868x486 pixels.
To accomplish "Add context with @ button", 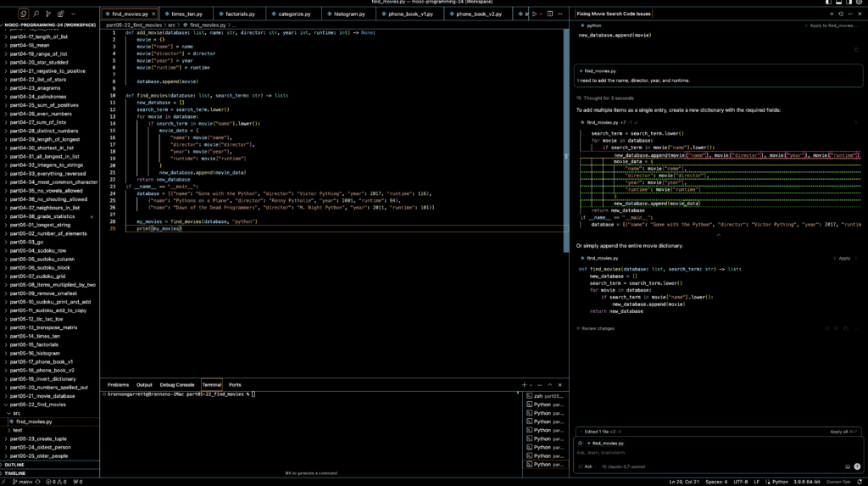I will (580, 444).
